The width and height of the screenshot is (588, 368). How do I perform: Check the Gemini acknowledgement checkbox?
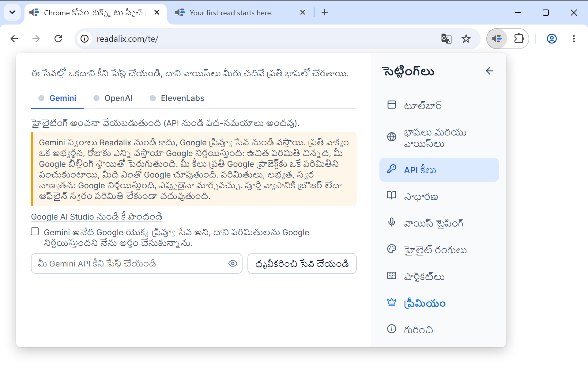click(35, 232)
